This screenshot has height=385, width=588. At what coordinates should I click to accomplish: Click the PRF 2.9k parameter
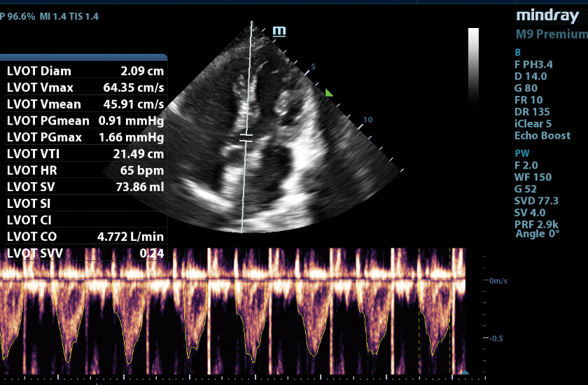pyautogui.click(x=538, y=224)
